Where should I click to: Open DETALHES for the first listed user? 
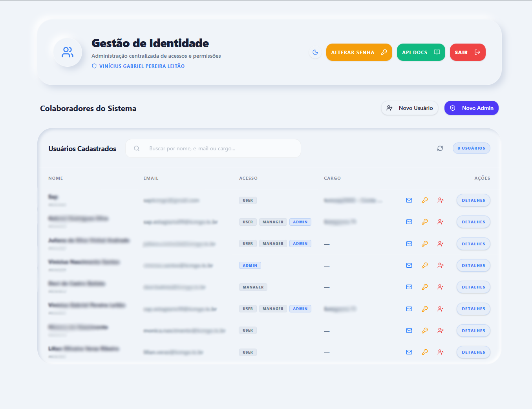tap(473, 200)
